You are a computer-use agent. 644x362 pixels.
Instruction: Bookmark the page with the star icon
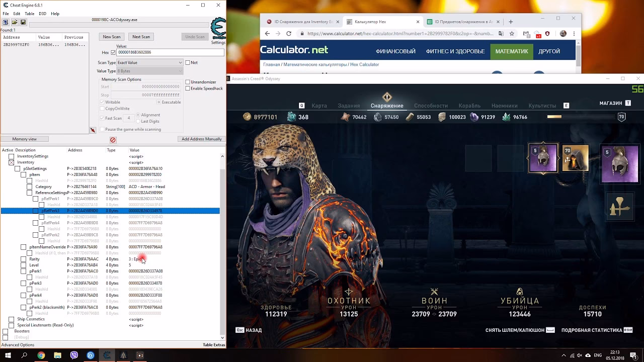tap(512, 34)
